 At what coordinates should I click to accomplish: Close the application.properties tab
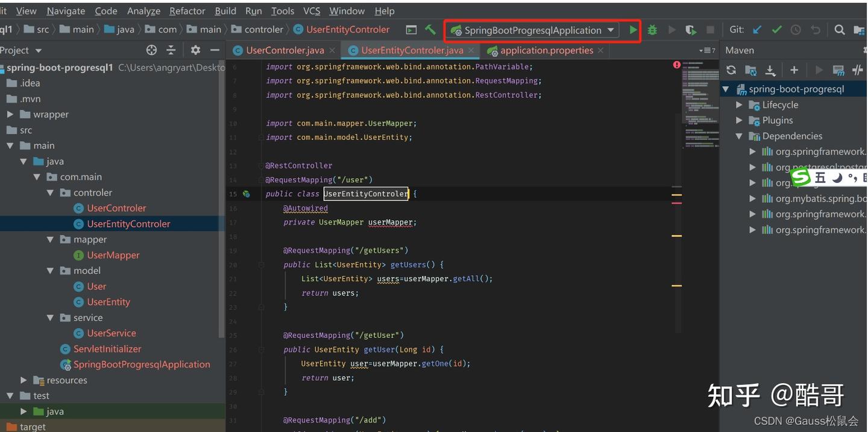[600, 51]
